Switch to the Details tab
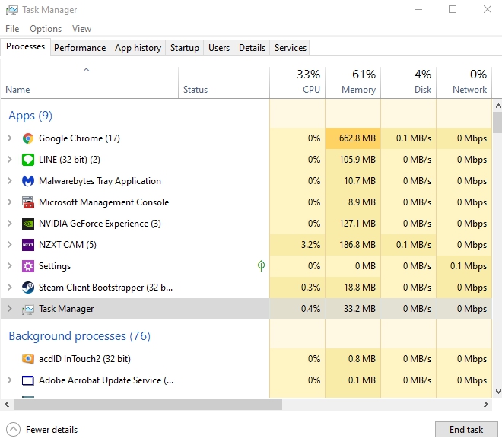This screenshot has height=448, width=502. (252, 48)
